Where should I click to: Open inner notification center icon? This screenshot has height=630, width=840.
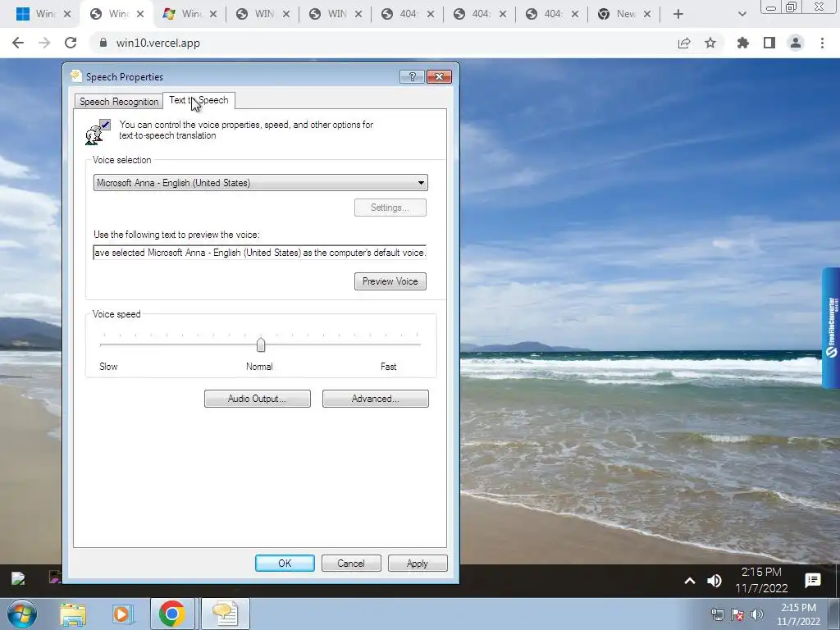(813, 580)
